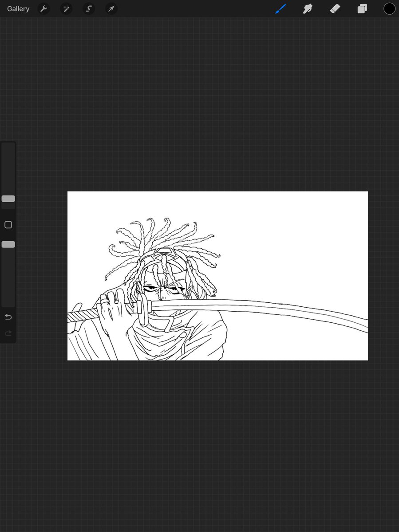Select the Smudge tool
The width and height of the screenshot is (399, 532).
[x=308, y=9]
